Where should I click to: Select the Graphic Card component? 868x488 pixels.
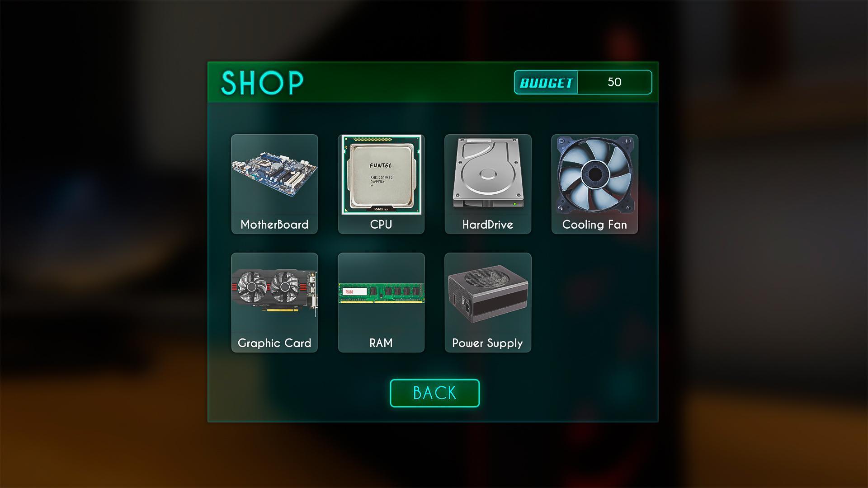[x=274, y=302]
